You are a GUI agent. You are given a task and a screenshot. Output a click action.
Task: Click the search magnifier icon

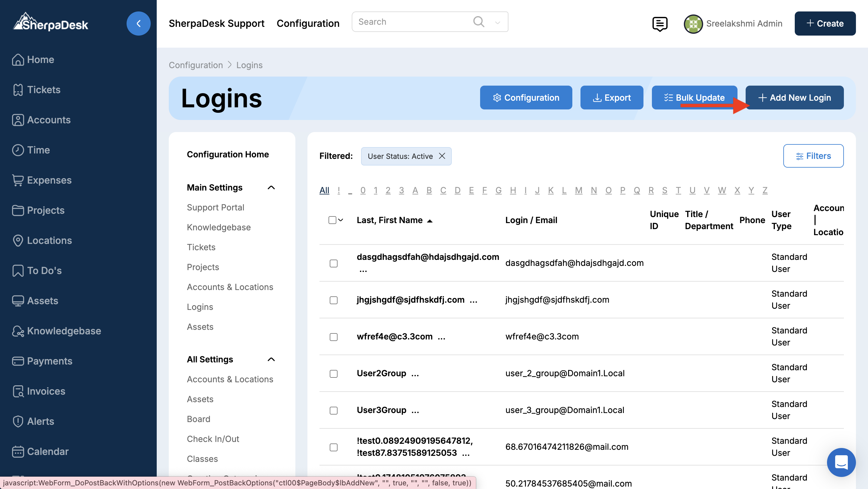[x=479, y=22]
